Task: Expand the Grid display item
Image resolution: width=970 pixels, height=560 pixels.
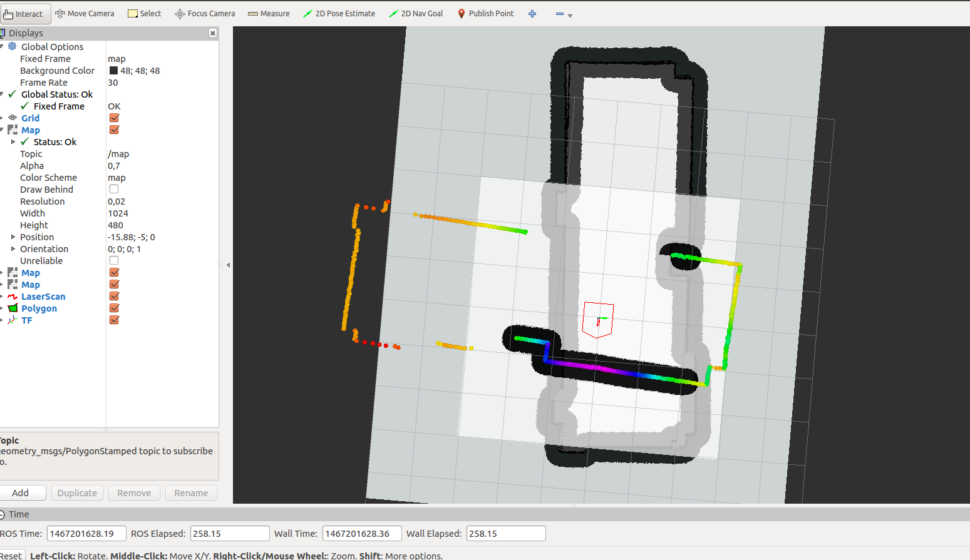Action: 2,118
